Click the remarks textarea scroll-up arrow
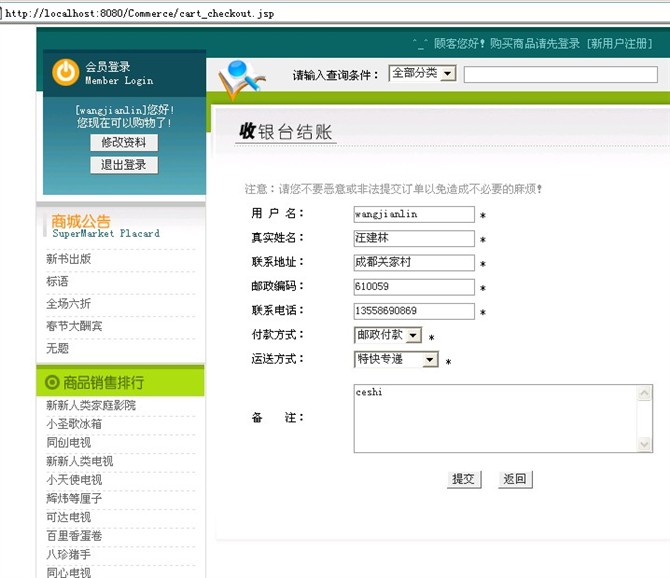 [x=644, y=393]
